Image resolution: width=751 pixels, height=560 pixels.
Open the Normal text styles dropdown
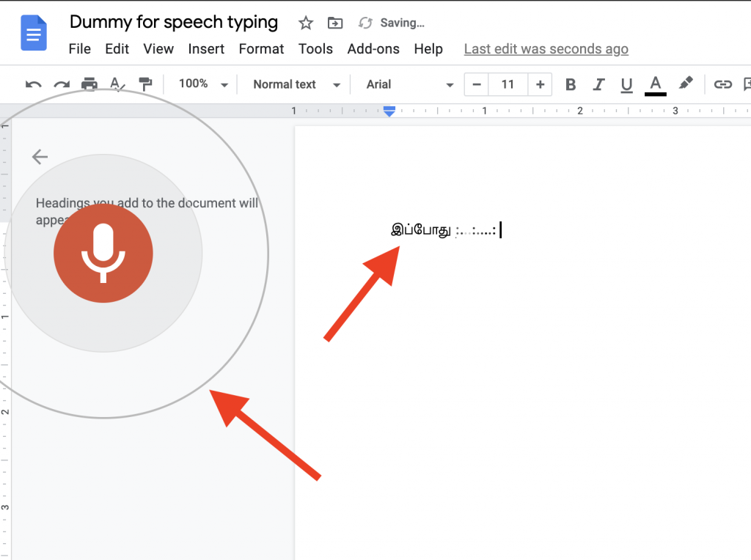pos(296,85)
